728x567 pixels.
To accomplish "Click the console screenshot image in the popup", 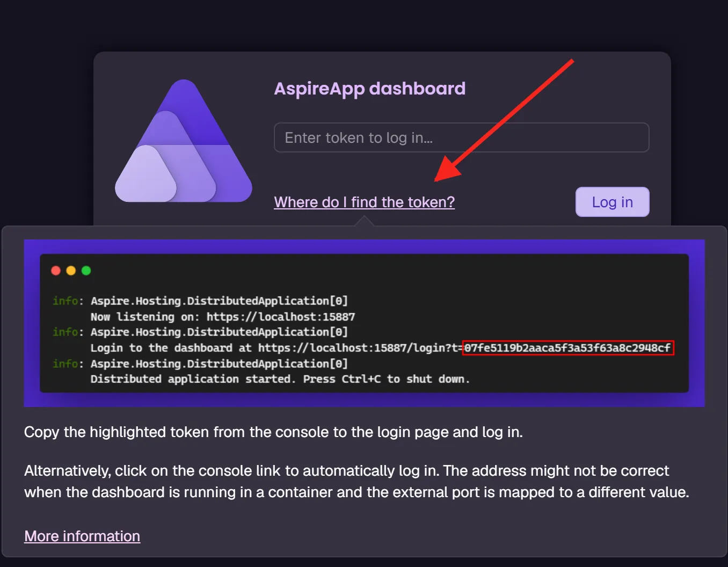I will 364,323.
